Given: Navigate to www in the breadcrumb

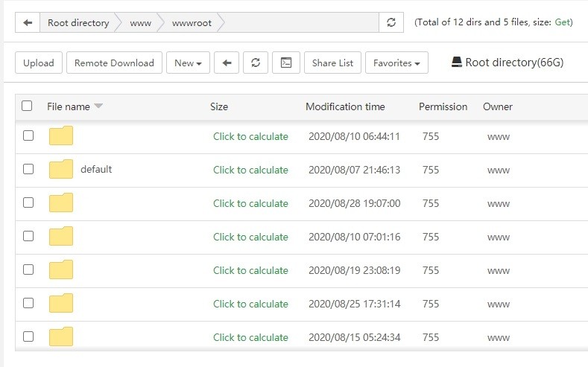Looking at the screenshot, I should (140, 22).
